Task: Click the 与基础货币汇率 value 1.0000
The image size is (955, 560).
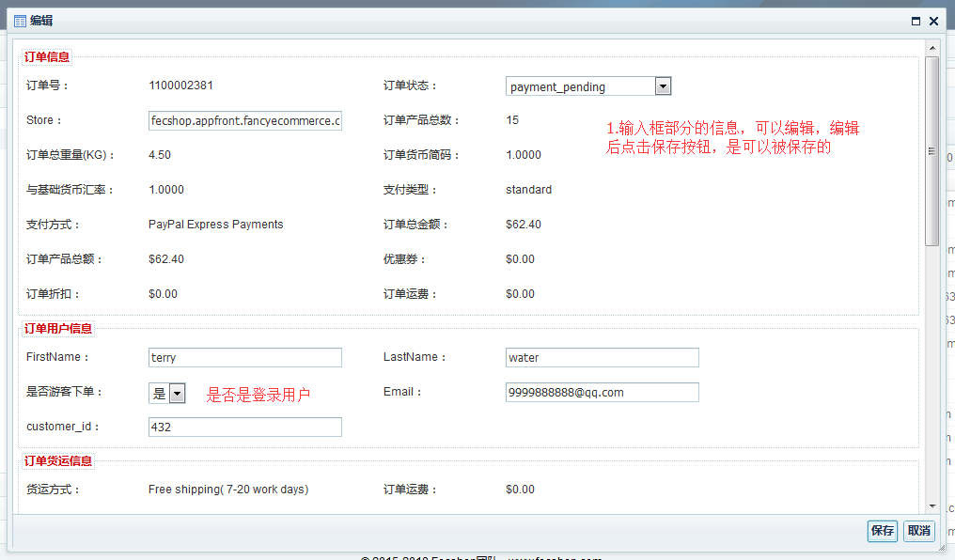Action: coord(166,190)
